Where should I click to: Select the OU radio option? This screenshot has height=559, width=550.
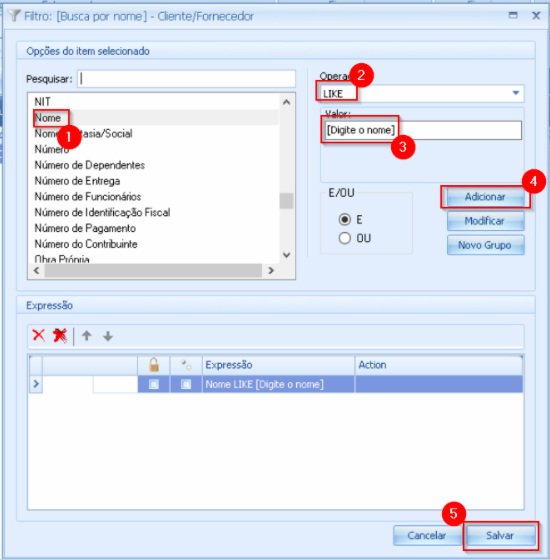pyautogui.click(x=344, y=238)
